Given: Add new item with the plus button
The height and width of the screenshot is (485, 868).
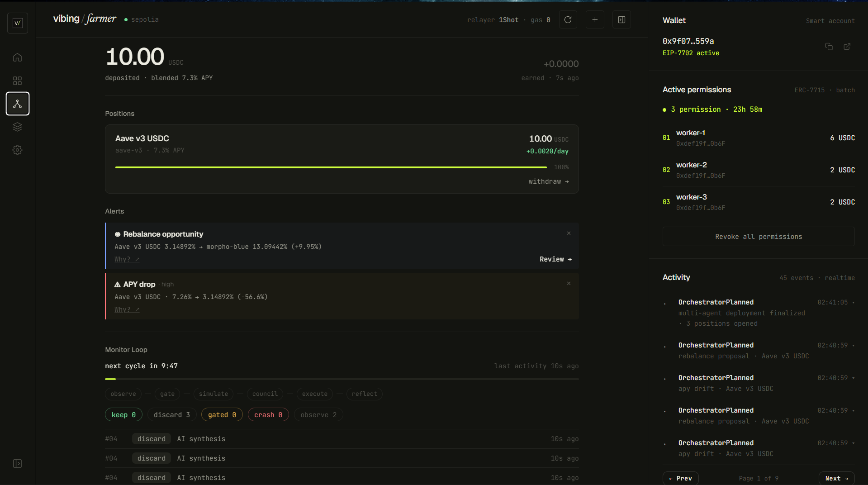Looking at the screenshot, I should (595, 19).
